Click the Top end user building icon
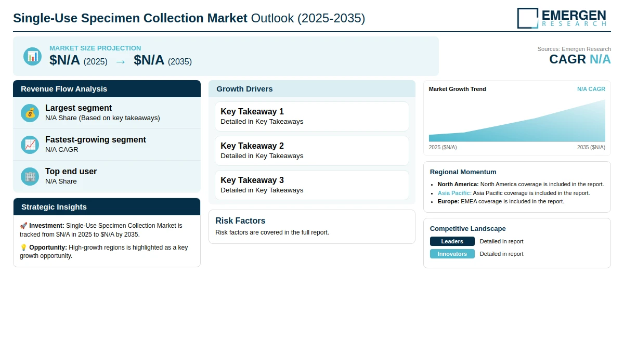 coord(30,176)
